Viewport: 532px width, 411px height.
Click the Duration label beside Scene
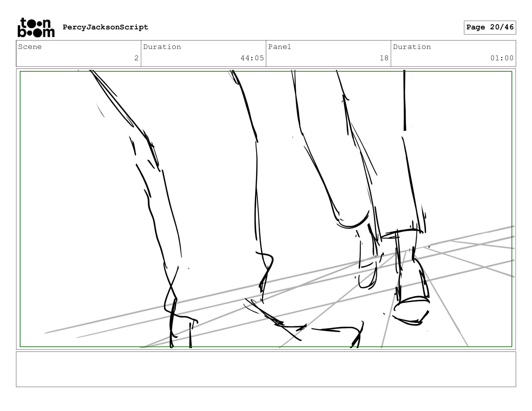pos(162,47)
